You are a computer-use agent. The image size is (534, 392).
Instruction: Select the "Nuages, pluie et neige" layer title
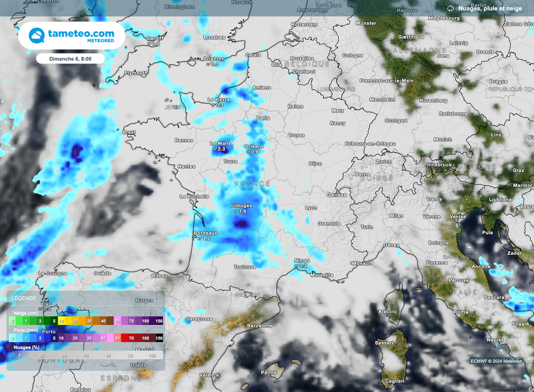point(490,8)
